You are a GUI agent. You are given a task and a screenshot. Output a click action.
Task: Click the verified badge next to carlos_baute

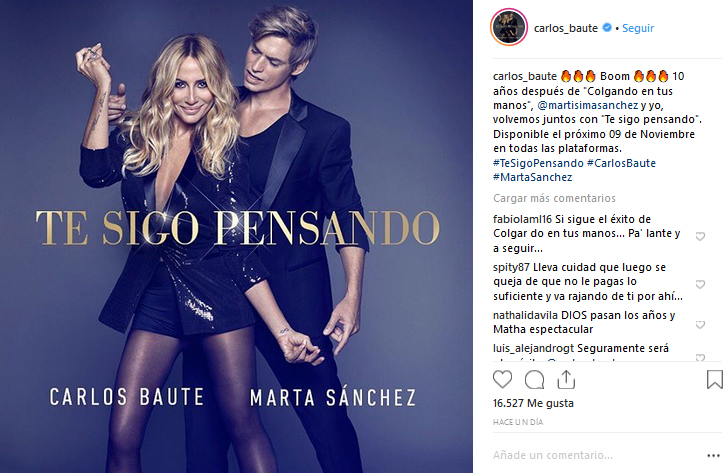tap(607, 28)
